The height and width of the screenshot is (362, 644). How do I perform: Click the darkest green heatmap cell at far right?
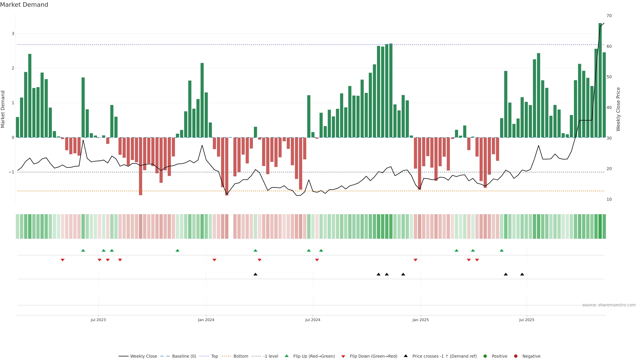click(600, 226)
